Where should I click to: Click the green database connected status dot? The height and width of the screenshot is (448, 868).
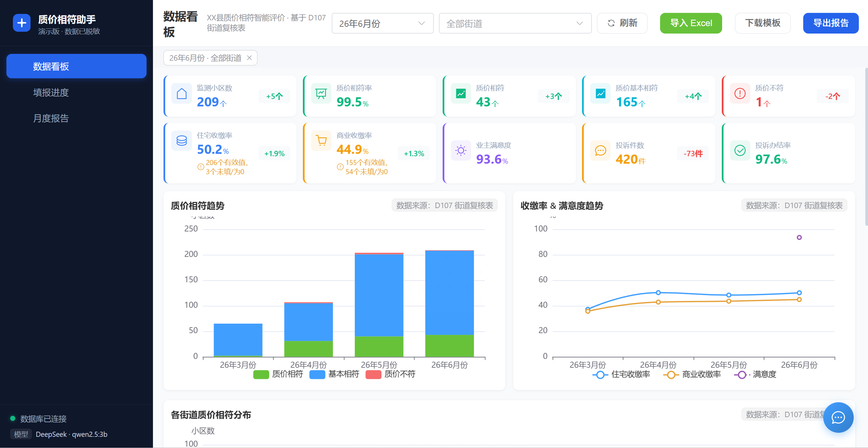coord(13,419)
